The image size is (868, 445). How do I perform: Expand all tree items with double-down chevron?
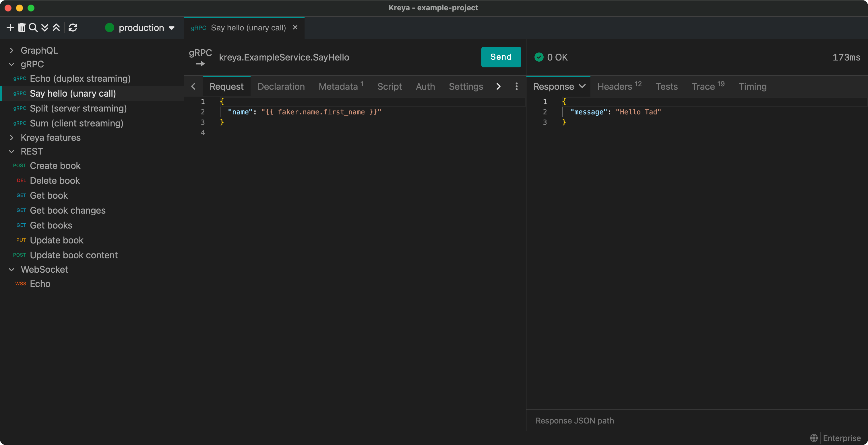pos(44,28)
